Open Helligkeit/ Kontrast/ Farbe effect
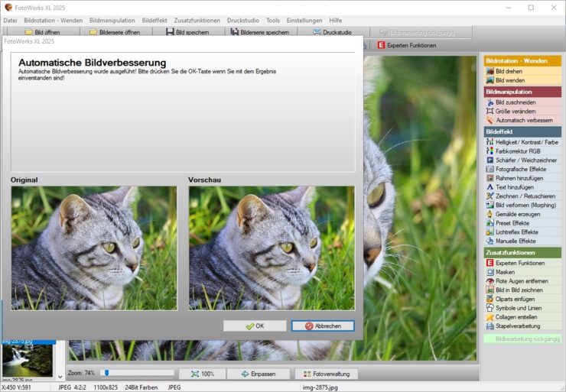This screenshot has height=392, width=566. point(522,142)
